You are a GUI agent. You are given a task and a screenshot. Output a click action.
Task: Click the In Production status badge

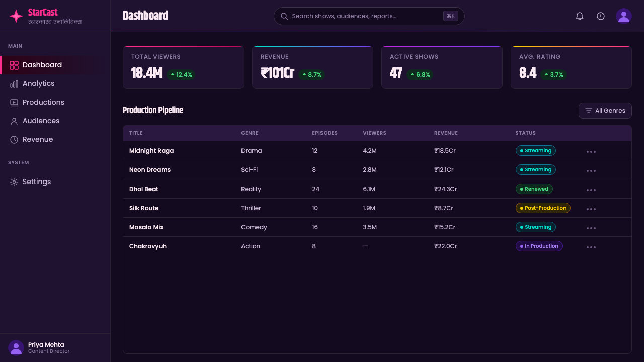point(539,246)
